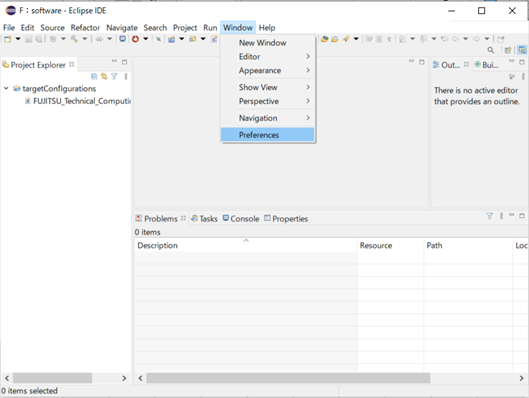Click the red Debug toolbar icon
Viewport: 529px width, 398px height.
tap(135, 39)
